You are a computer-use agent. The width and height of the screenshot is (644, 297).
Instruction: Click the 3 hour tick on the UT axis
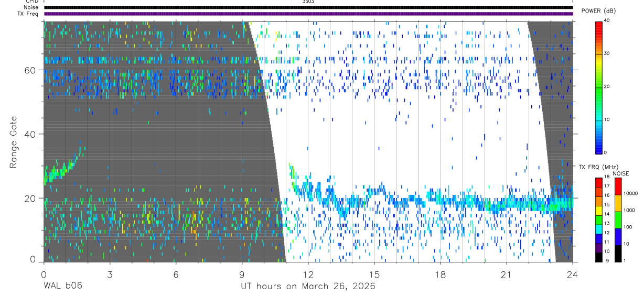click(x=110, y=274)
